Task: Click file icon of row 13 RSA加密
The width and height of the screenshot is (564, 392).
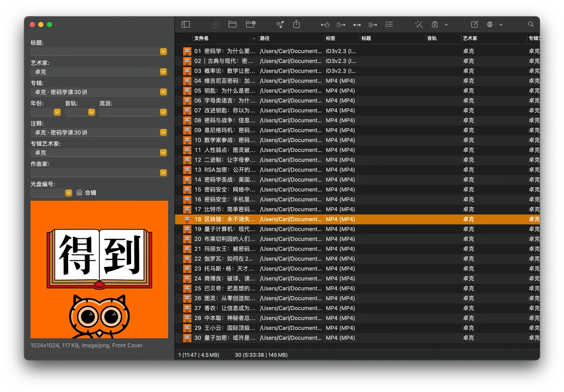Action: point(187,170)
